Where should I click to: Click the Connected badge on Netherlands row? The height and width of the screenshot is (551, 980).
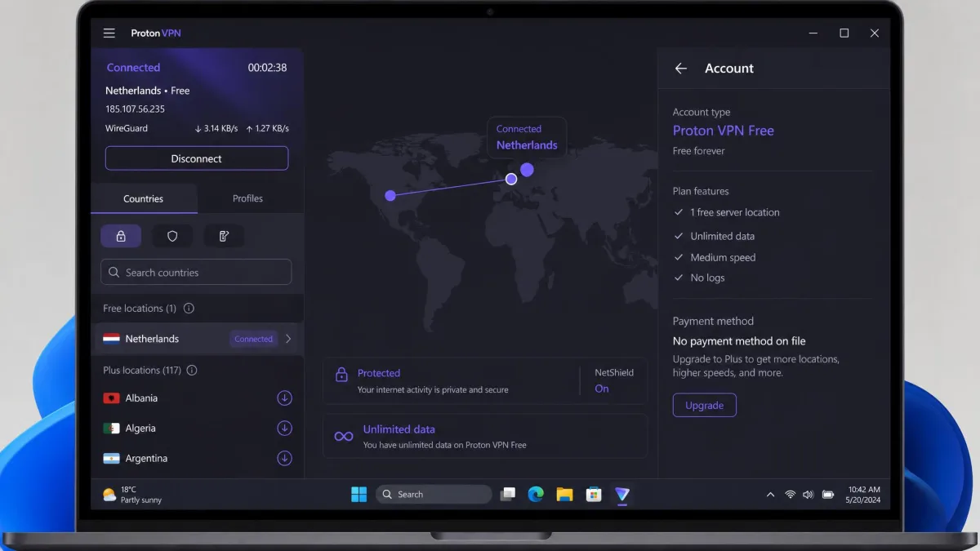(x=254, y=339)
